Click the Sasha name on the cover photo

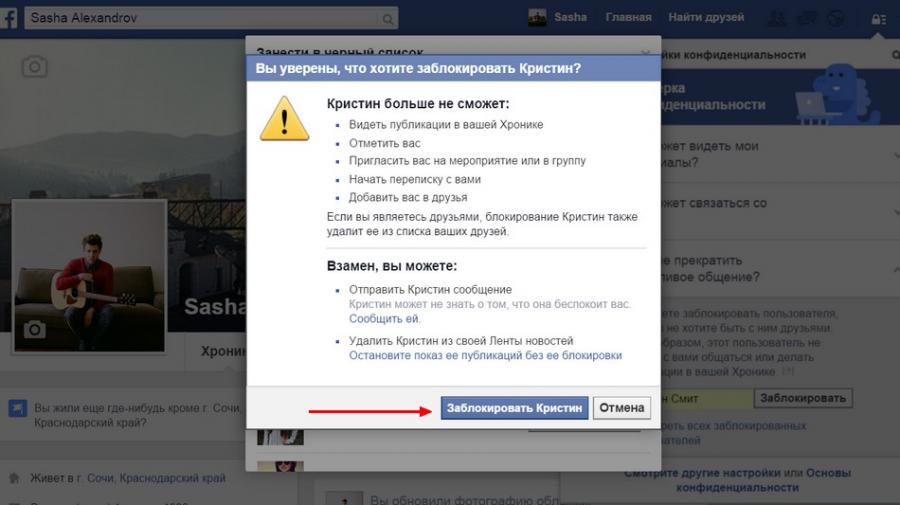click(x=215, y=306)
